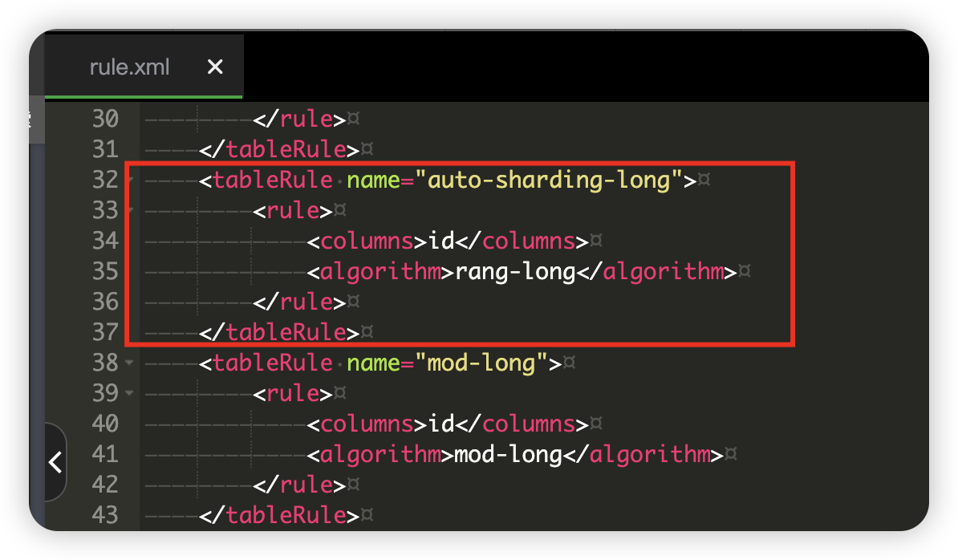This screenshot has height=560, width=958.
Task: Click the rang-long algorithm text
Action: click(515, 271)
